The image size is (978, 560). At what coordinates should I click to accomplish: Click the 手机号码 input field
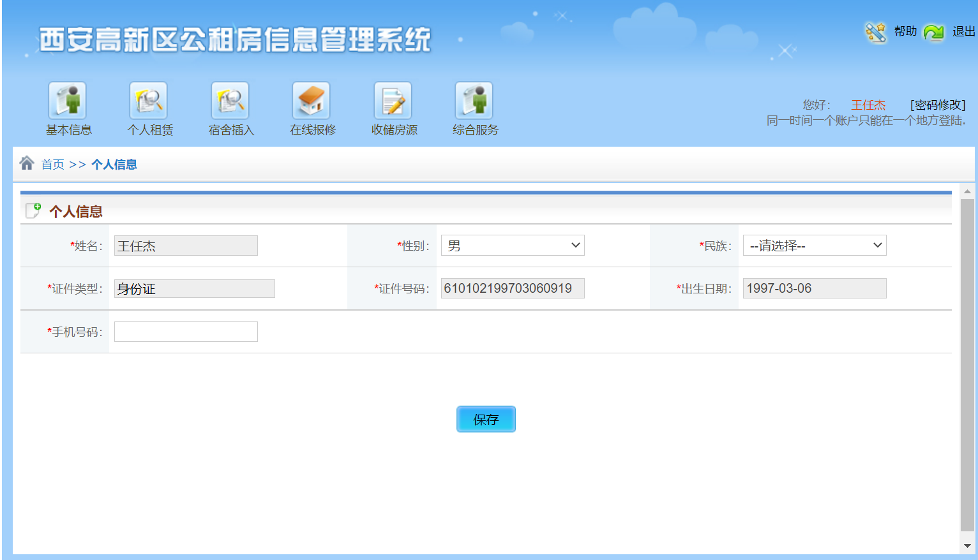(186, 332)
